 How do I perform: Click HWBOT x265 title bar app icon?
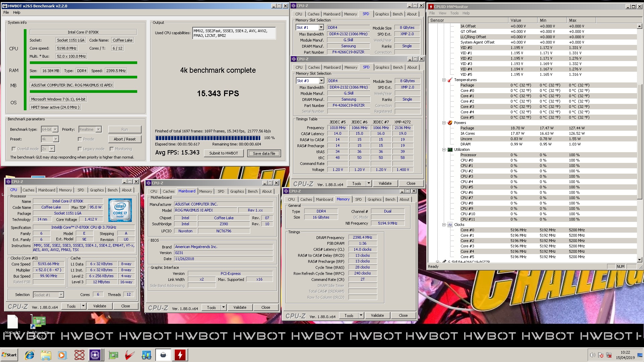5,6
